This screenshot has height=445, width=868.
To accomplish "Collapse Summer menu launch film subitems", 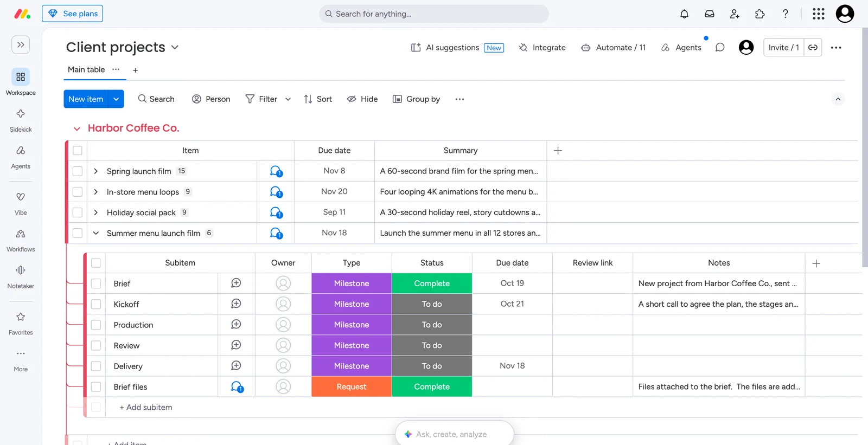I will (x=96, y=233).
